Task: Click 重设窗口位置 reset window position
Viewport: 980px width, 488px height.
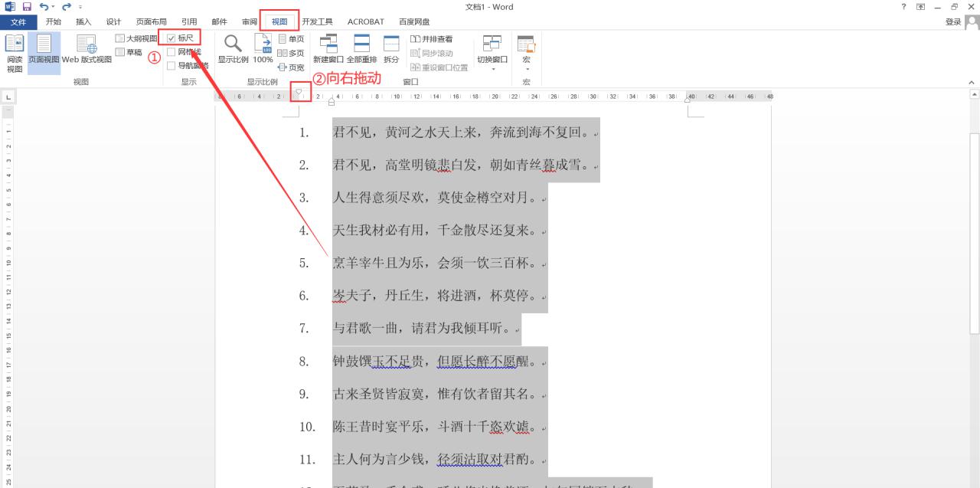Action: coord(439,67)
